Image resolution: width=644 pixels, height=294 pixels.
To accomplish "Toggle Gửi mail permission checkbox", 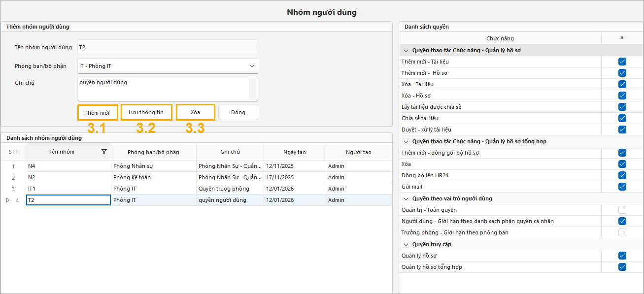I will point(622,187).
